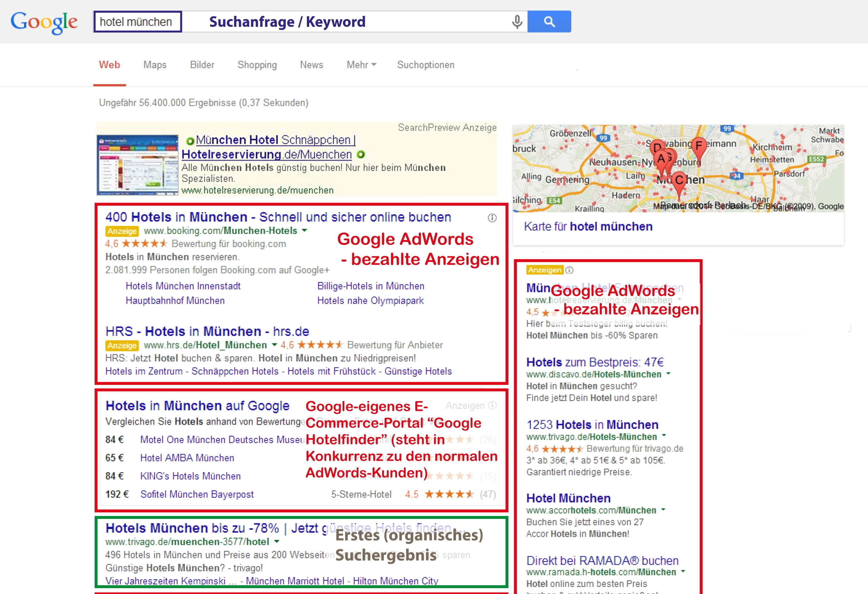Open the Hotel AMBA München listing

(187, 458)
